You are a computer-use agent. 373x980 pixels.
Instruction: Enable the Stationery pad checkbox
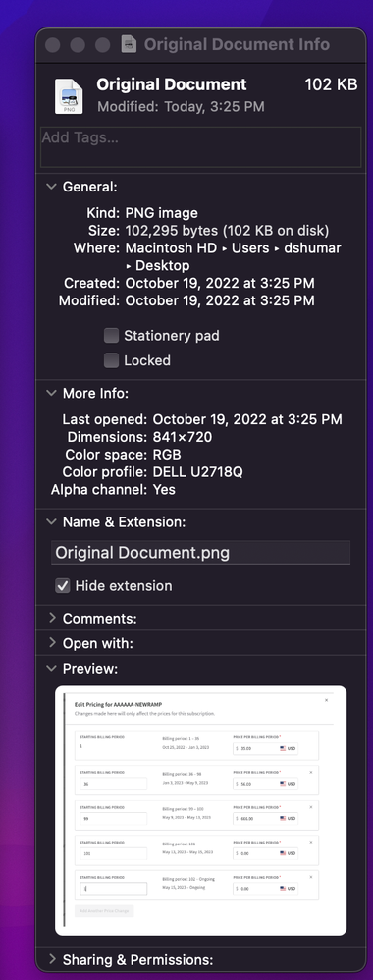(x=111, y=336)
